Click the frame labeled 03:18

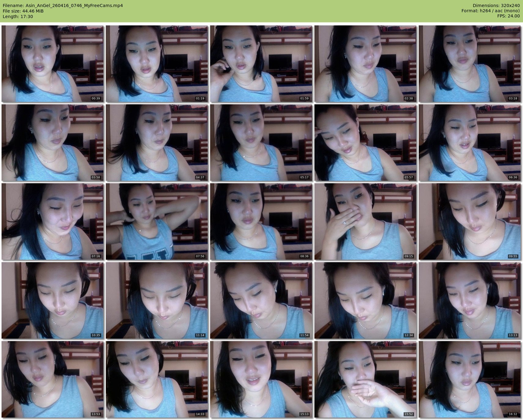(469, 64)
